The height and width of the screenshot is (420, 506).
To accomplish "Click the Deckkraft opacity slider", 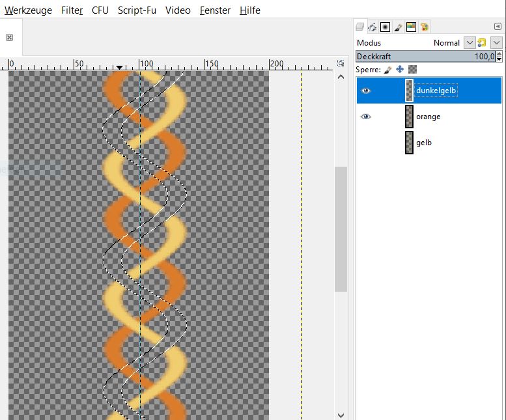I will coord(426,57).
